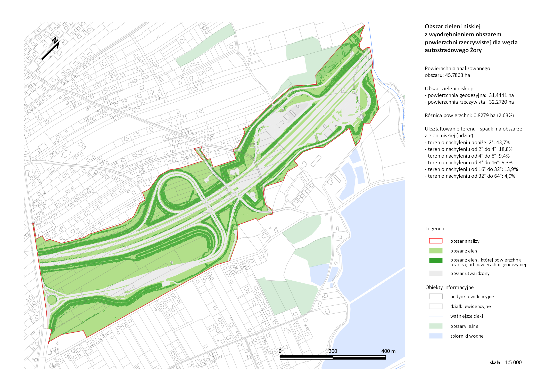Screen dimensions: 554x392
Task: Click the 'budynki ewidencyjne' legend symbol
Action: [435, 296]
